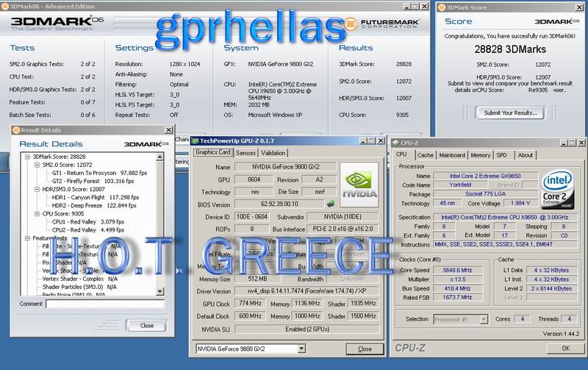The height and width of the screenshot is (370, 588).
Task: Click GPU Clock 774 MHz value
Action: [250, 303]
